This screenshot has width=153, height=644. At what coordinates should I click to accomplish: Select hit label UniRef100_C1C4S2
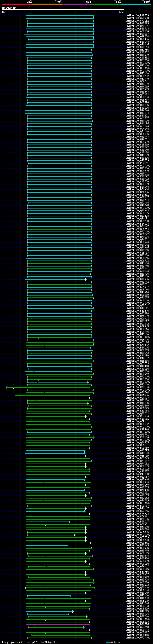(137, 58)
